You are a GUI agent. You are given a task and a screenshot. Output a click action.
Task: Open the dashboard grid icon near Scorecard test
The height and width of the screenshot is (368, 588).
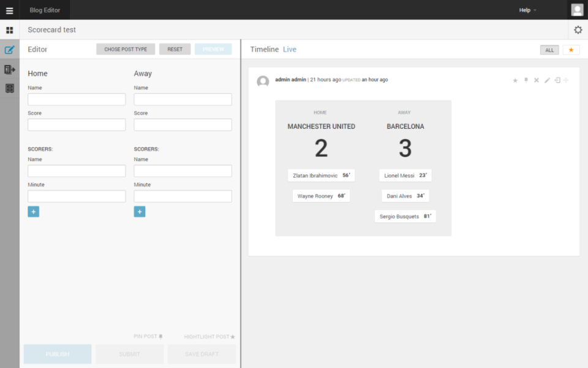(9, 29)
